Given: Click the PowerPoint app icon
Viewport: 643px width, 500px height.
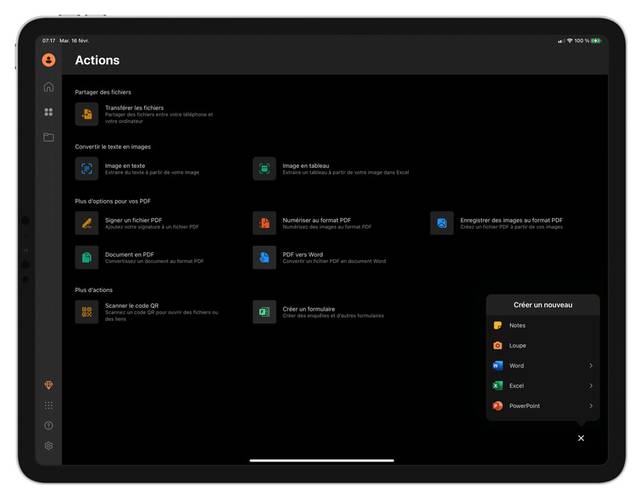Looking at the screenshot, I should [497, 406].
